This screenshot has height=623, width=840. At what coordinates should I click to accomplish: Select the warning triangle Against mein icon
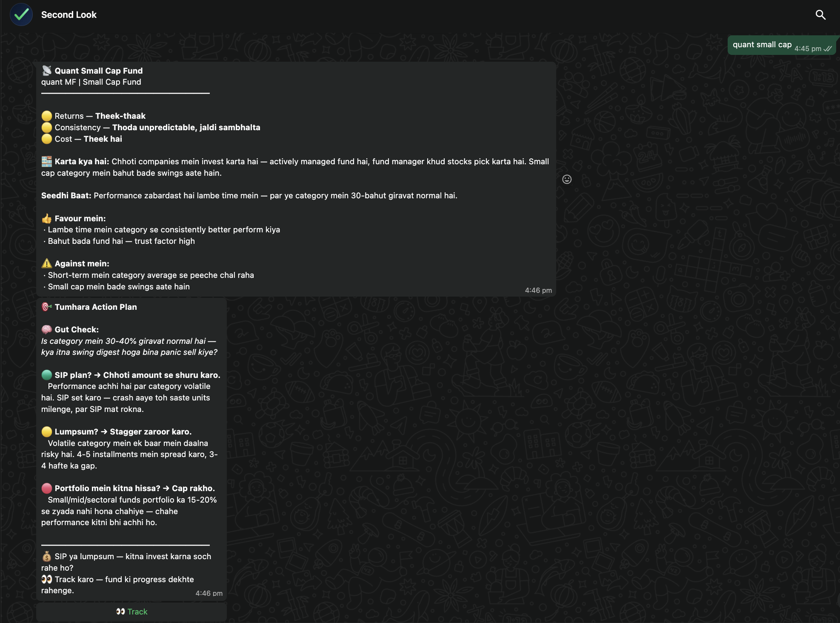47,263
